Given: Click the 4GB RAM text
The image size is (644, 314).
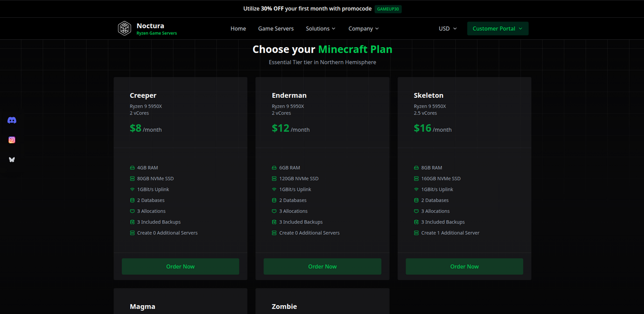Looking at the screenshot, I should (x=147, y=168).
